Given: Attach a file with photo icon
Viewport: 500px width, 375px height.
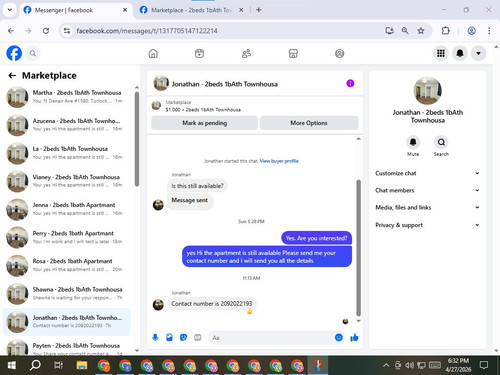Looking at the screenshot, I should pyautogui.click(x=169, y=337).
